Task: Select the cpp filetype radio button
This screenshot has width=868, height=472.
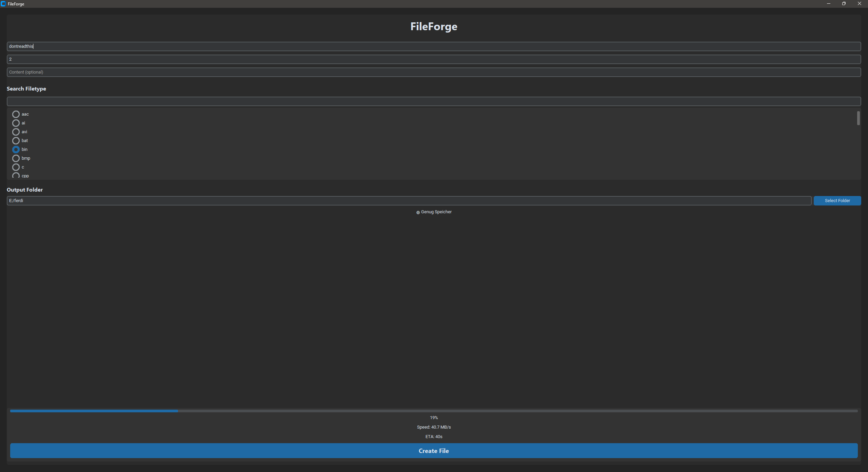Action: point(16,175)
